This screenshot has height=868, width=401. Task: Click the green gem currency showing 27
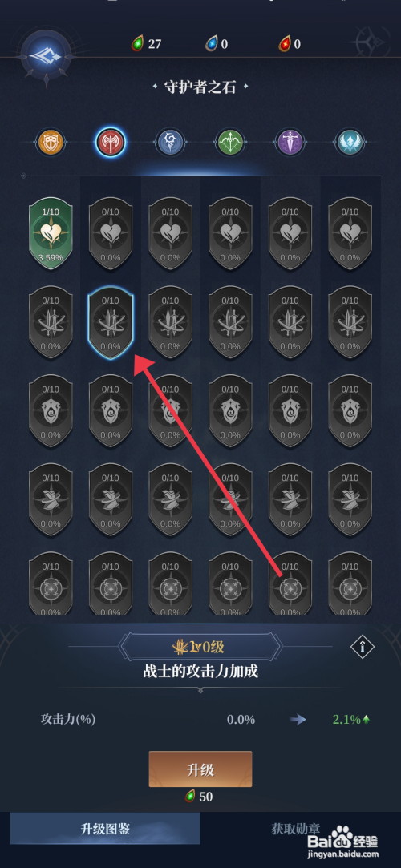[x=146, y=44]
